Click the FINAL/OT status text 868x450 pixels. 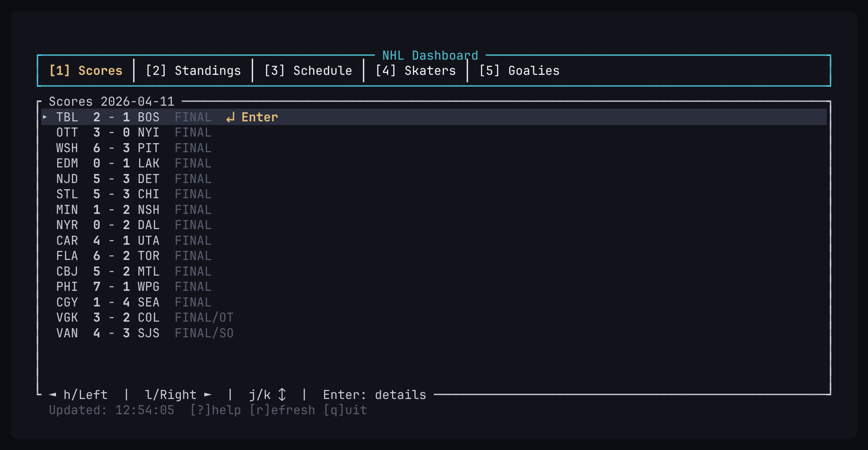pos(204,318)
